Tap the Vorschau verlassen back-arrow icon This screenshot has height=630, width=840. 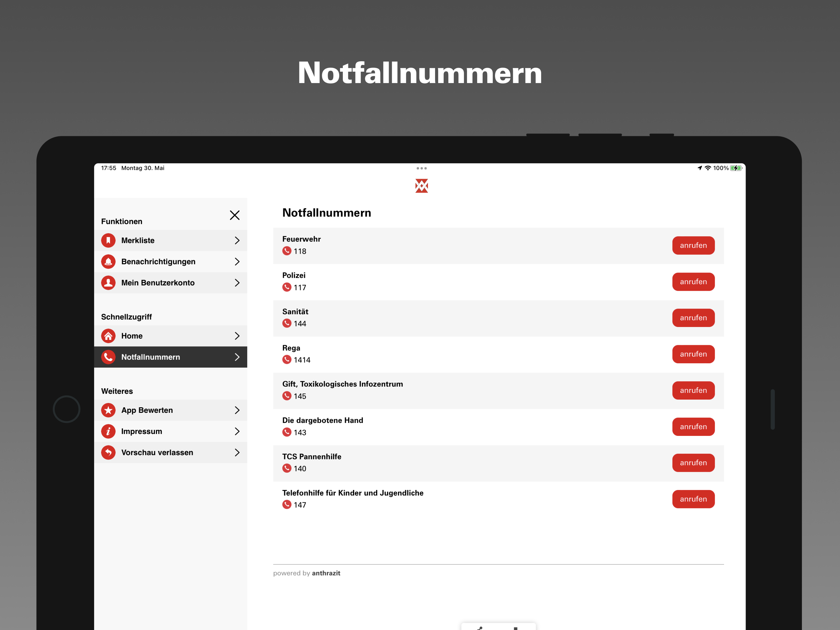[108, 453]
